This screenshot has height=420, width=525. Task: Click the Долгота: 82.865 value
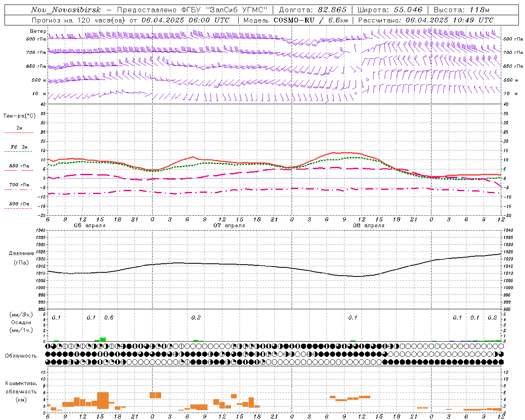[x=313, y=10]
